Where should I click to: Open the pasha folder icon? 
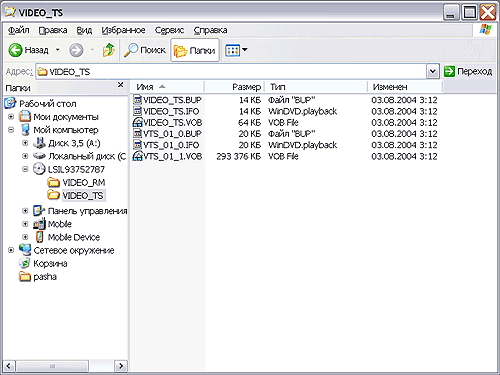coord(25,277)
